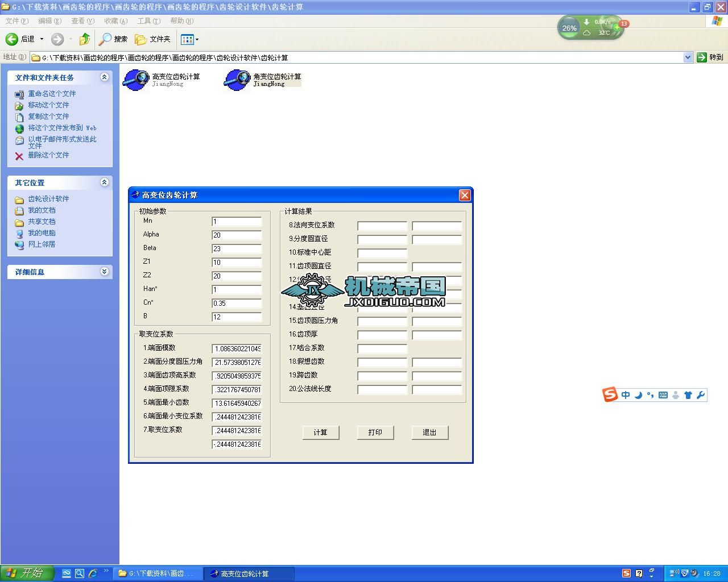This screenshot has height=582, width=728.
Task: Click the 26% memory widget circle
Action: (569, 28)
